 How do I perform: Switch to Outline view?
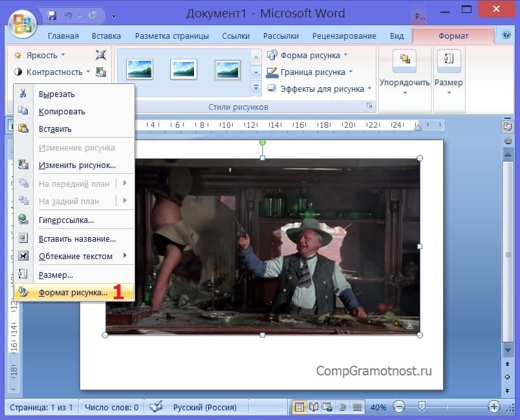[x=342, y=406]
